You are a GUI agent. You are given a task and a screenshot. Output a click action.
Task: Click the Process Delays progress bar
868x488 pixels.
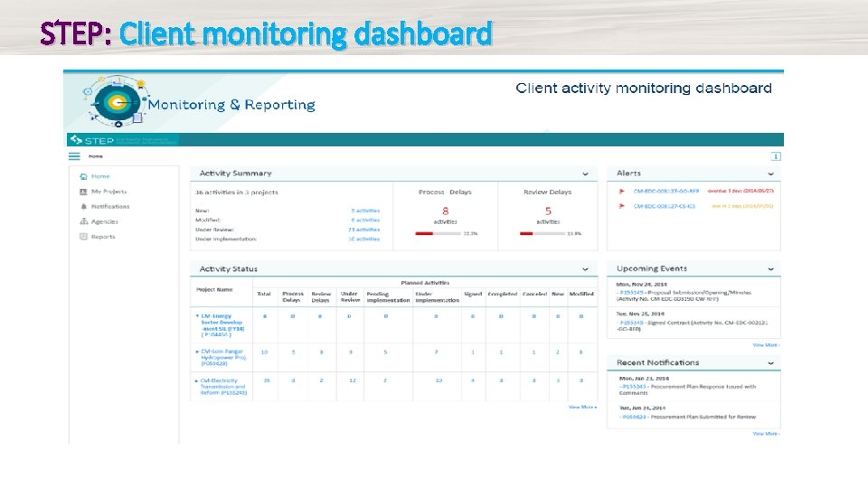click(438, 233)
